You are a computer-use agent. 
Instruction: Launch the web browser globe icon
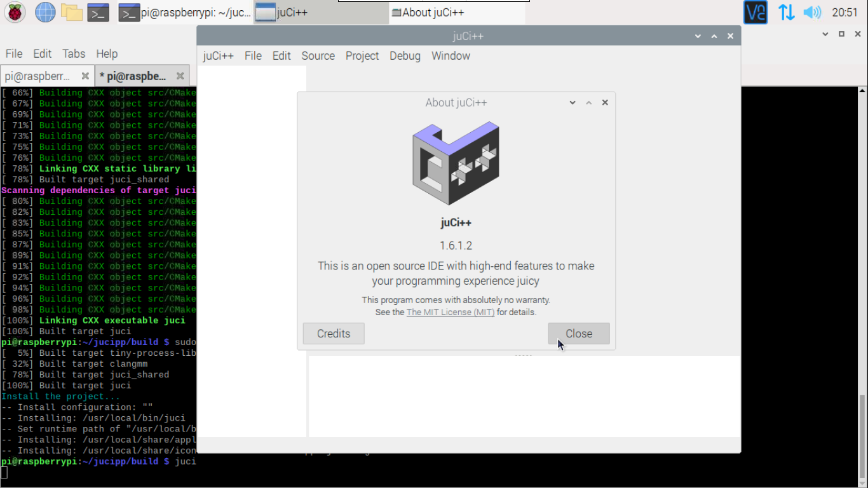(x=45, y=12)
